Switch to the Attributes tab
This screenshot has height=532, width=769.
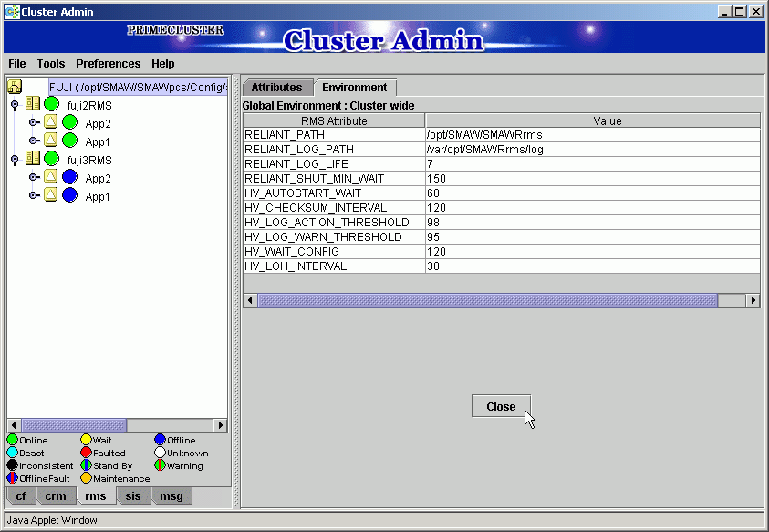(x=277, y=88)
